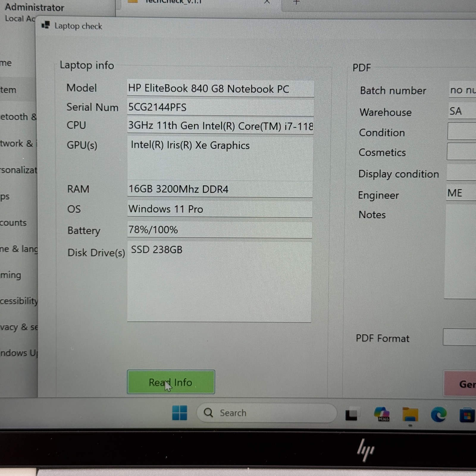This screenshot has height=476, width=476.
Task: Click the Disk Drive(s) box SSD 238GB
Action: click(219, 282)
